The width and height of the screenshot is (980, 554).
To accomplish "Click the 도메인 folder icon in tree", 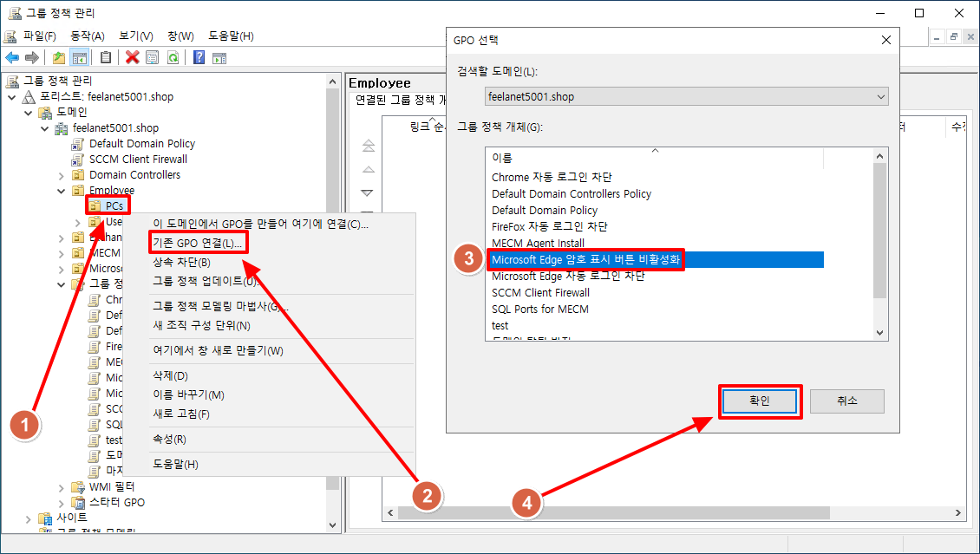I will tap(45, 113).
